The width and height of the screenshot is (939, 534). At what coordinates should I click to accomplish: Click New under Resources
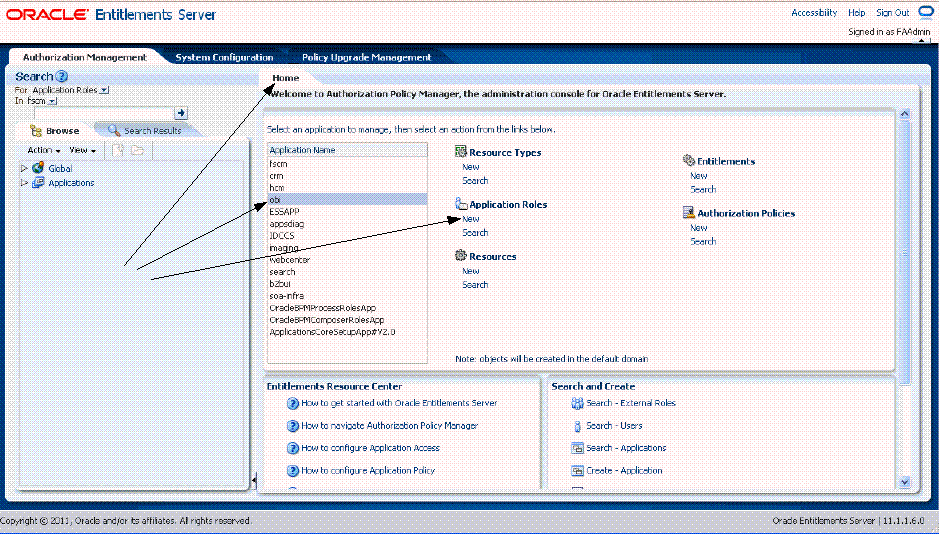471,271
